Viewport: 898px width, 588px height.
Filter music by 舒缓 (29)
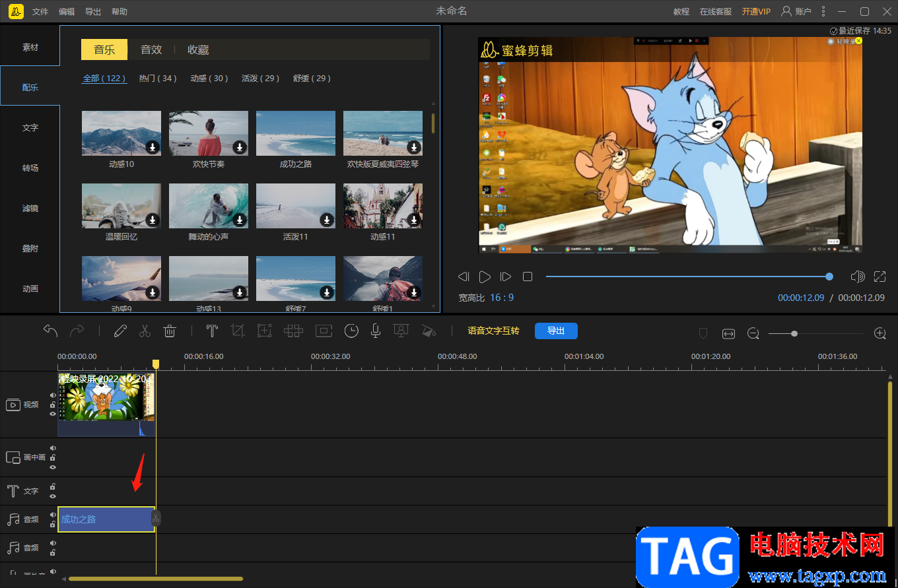click(312, 78)
